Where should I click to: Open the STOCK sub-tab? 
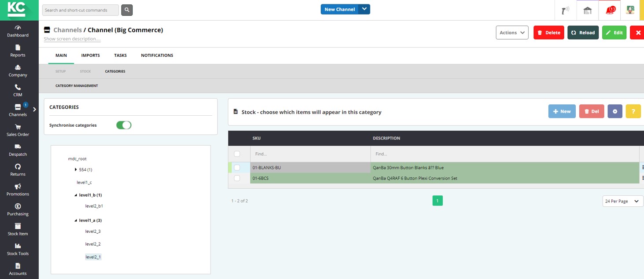(85, 71)
